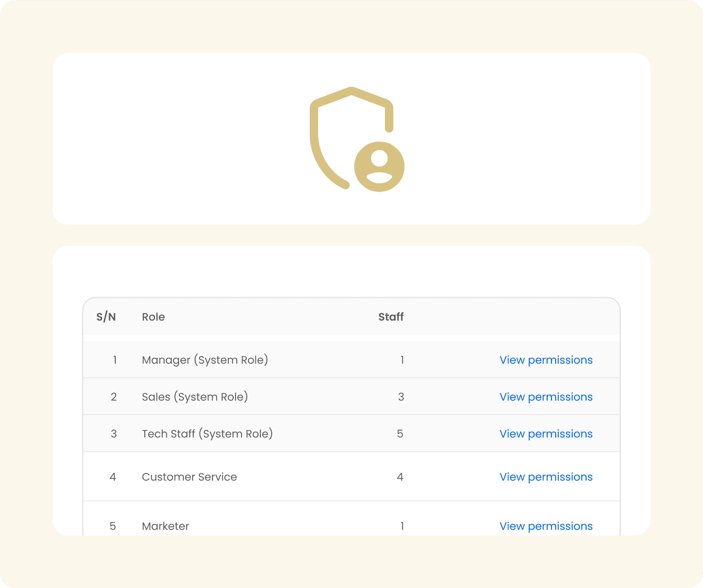
Task: View permissions for Tech Staff role
Action: point(546,434)
